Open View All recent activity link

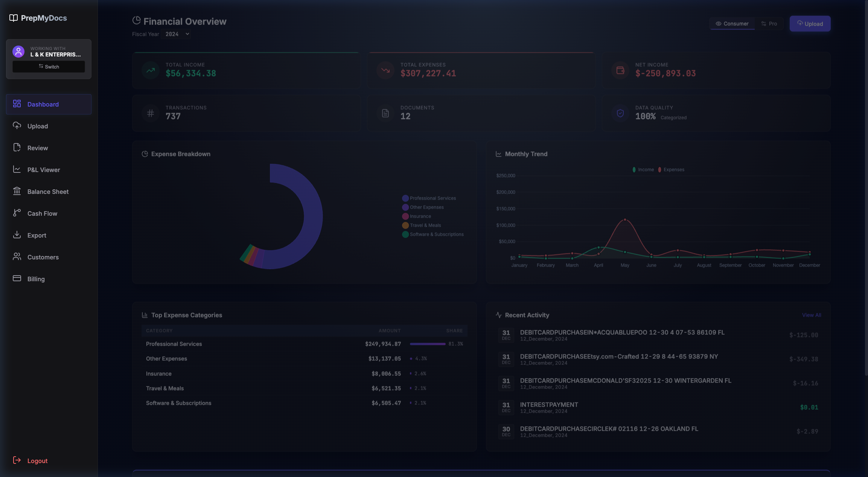coord(812,315)
